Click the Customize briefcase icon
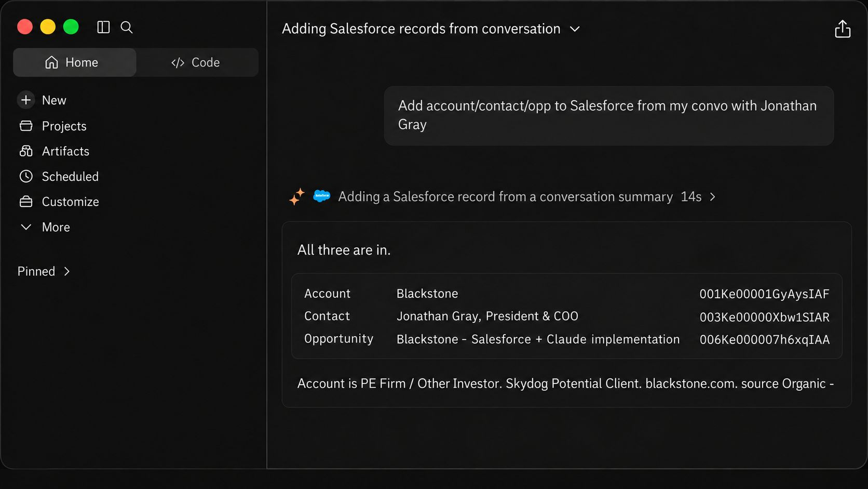 26,202
